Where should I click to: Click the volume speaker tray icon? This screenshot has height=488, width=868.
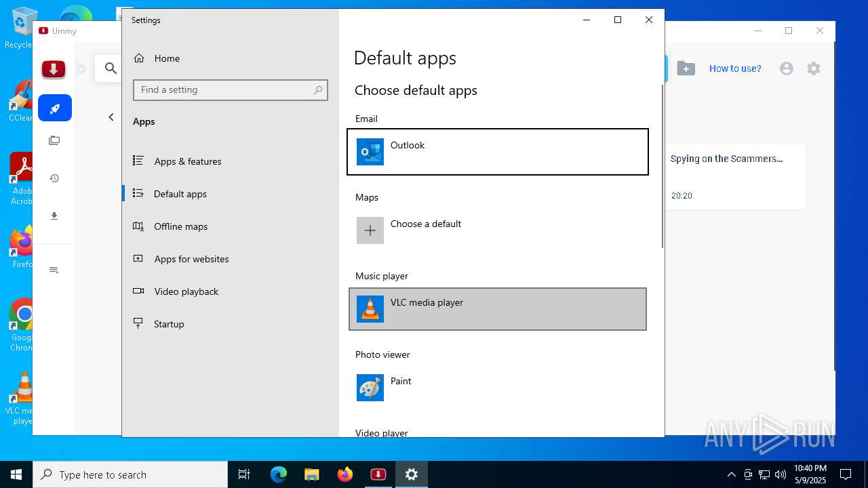coord(781,474)
